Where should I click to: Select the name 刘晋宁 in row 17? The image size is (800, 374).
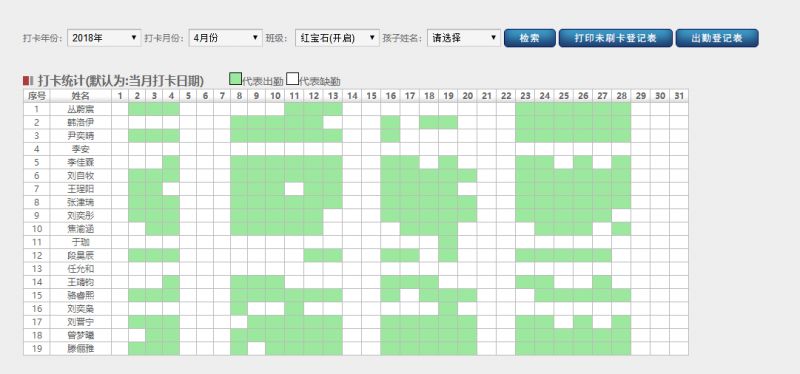click(x=81, y=322)
